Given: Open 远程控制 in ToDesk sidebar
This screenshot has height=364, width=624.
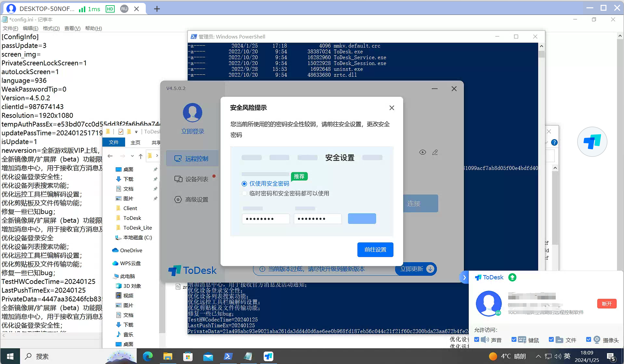Looking at the screenshot, I should tap(192, 158).
